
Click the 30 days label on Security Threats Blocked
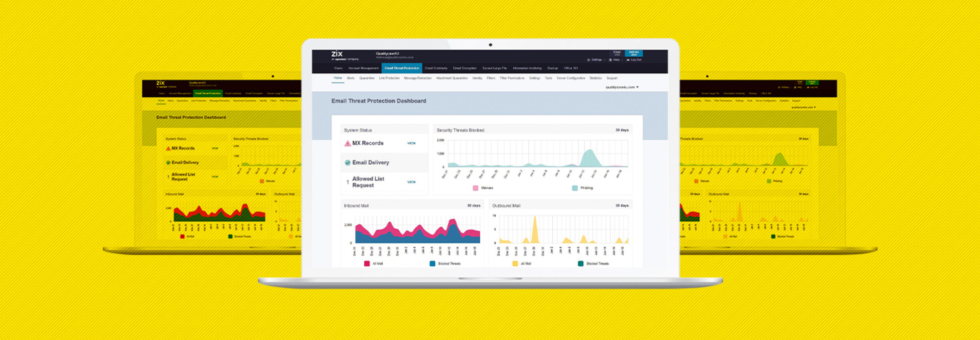coord(622,130)
